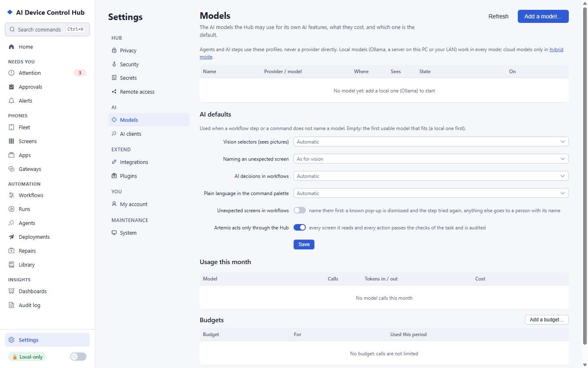
Task: Click the Search commands field
Action: (x=47, y=29)
